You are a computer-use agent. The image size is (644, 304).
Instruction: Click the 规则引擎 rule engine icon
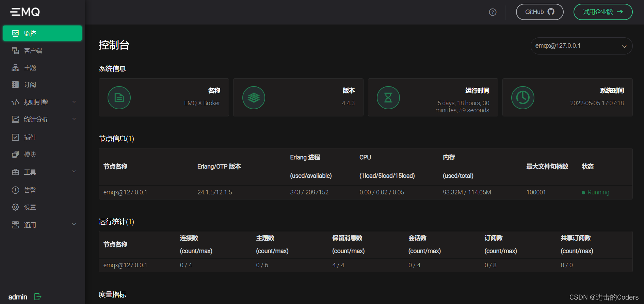point(15,102)
